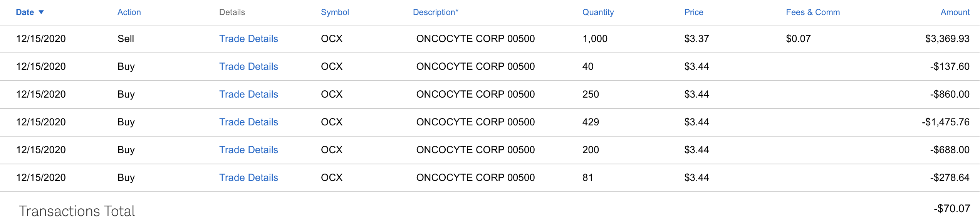Sort by Fees & Comm column header
The width and height of the screenshot is (980, 223).
(813, 12)
